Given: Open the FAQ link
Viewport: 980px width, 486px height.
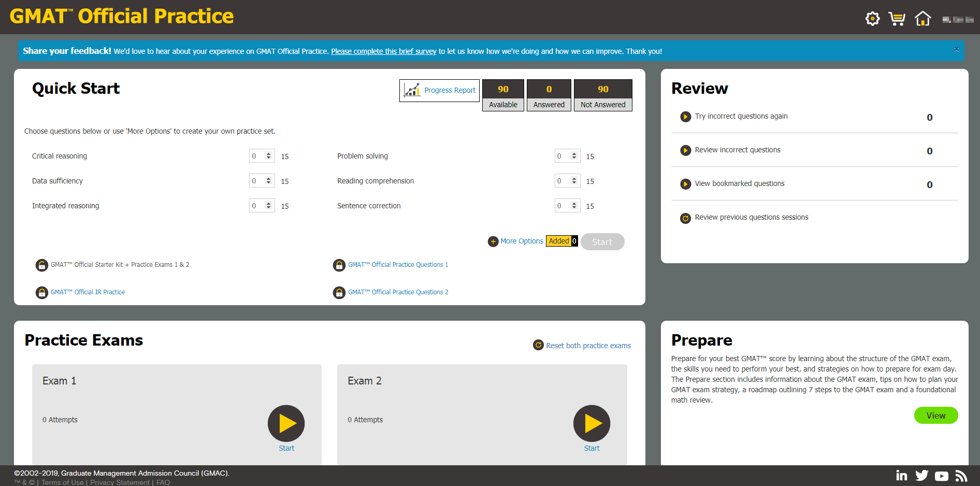Looking at the screenshot, I should [163, 482].
